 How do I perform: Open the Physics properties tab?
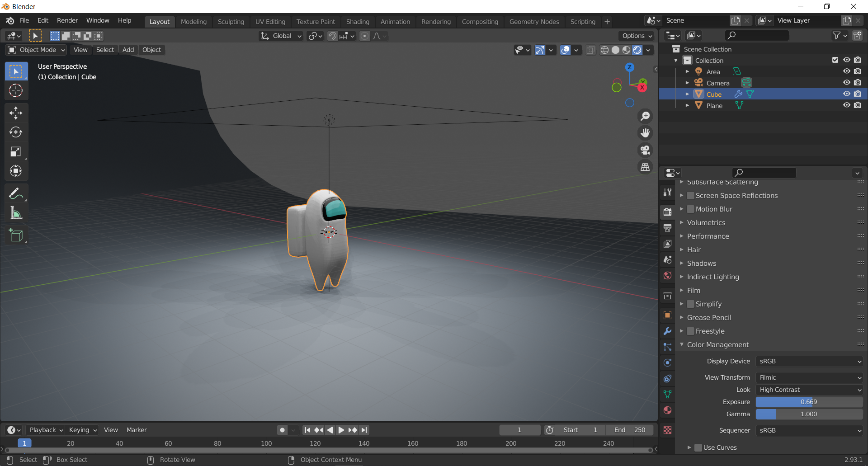click(667, 362)
